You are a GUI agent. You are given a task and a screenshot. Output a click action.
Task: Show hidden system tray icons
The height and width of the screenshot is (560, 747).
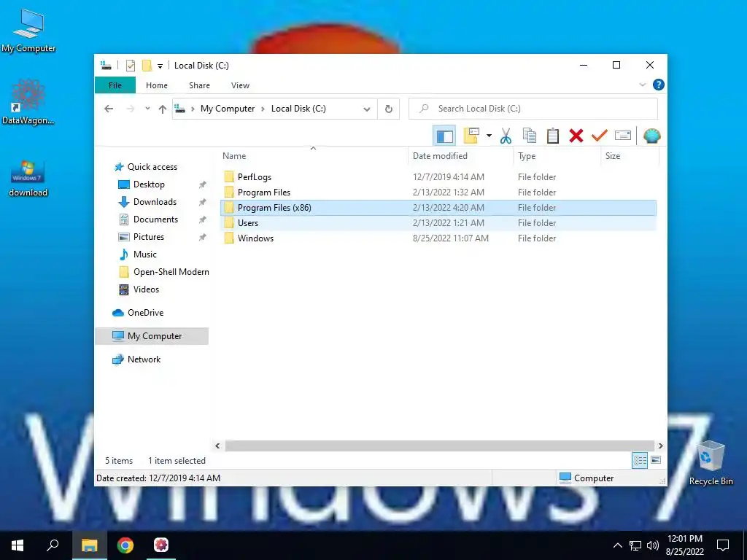[617, 545]
